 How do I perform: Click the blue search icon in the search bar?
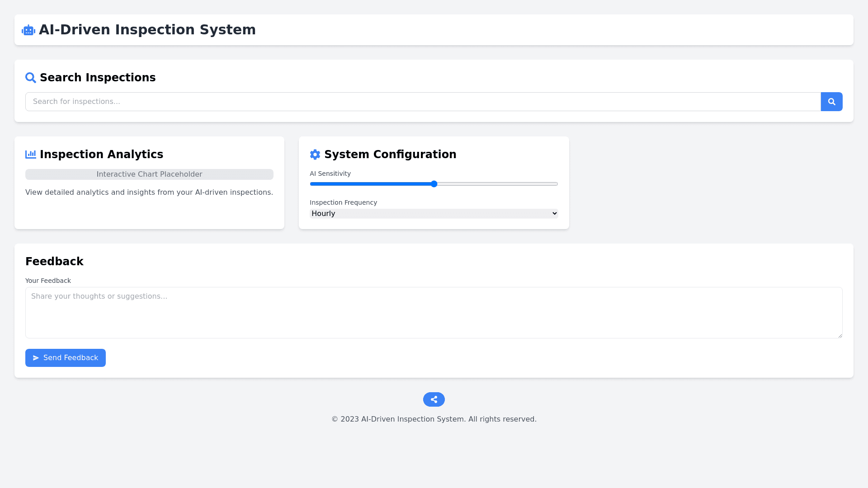(831, 102)
